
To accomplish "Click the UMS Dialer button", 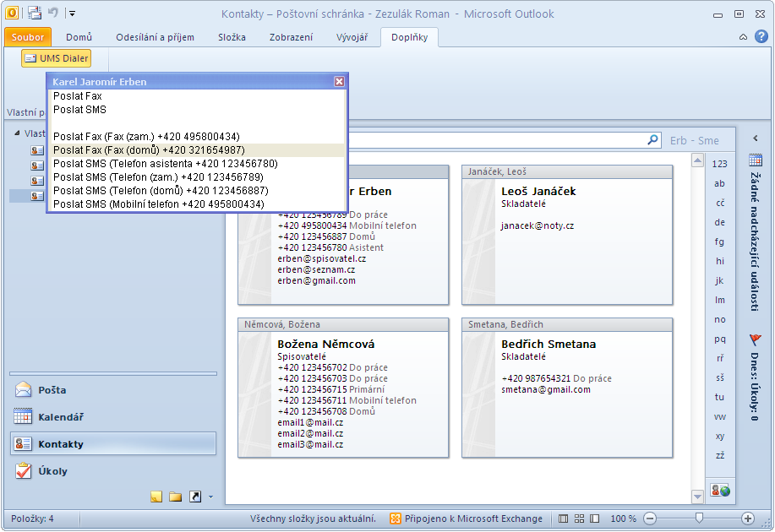I will [x=57, y=58].
